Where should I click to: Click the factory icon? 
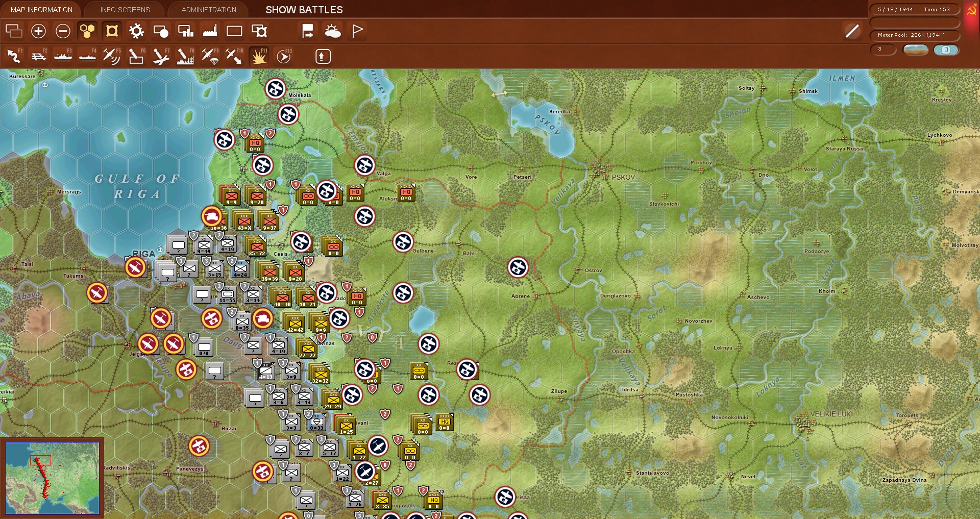point(210,31)
